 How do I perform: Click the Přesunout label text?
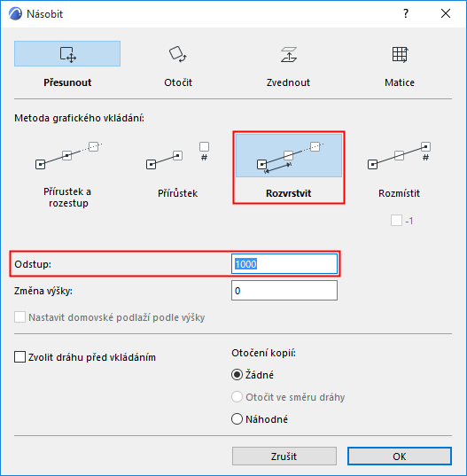[x=67, y=82]
